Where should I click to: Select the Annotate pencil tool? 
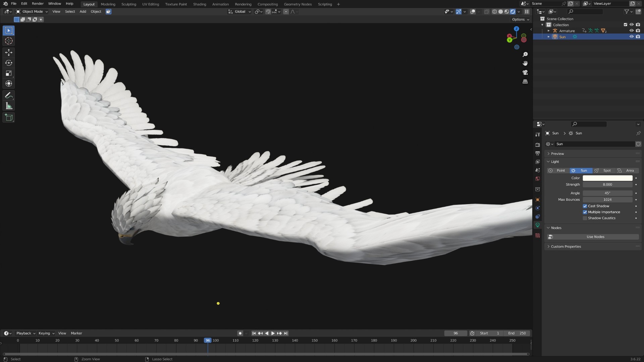[x=9, y=96]
